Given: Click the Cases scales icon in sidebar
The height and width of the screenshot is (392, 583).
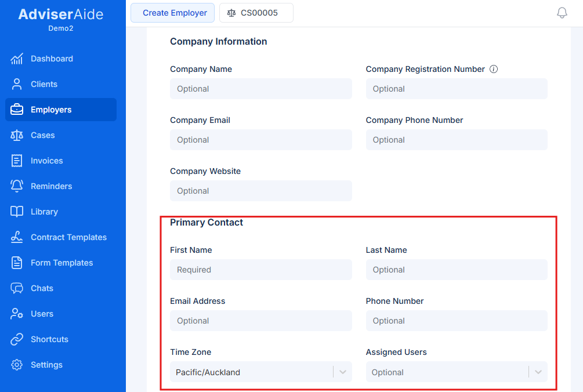Looking at the screenshot, I should pyautogui.click(x=17, y=135).
